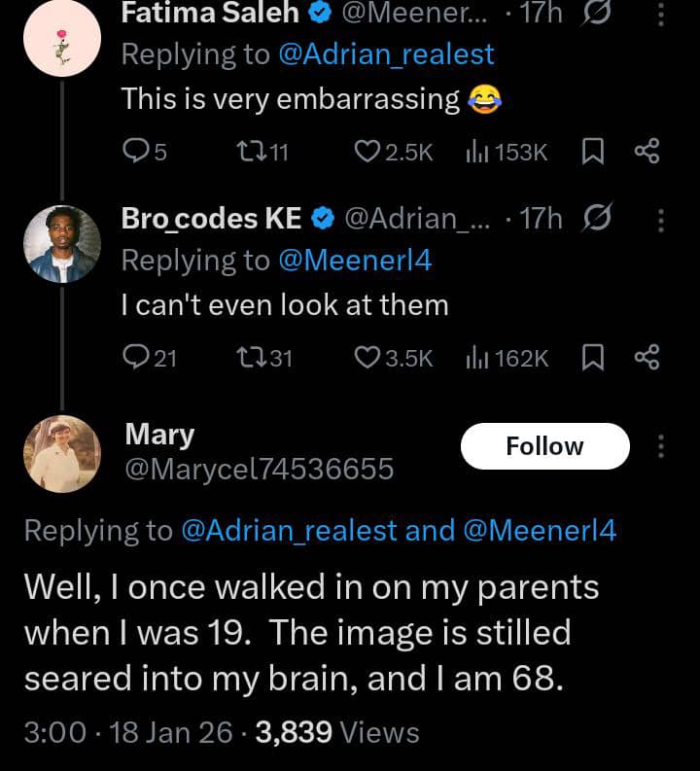Image resolution: width=700 pixels, height=771 pixels.
Task: Retweet Bro_codes KE's reply
Action: [x=252, y=358]
